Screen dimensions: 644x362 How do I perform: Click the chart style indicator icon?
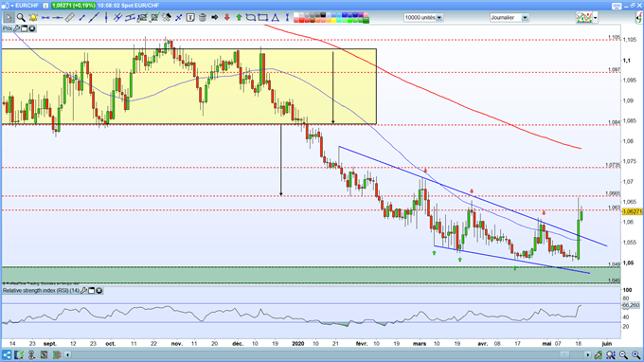(584, 18)
